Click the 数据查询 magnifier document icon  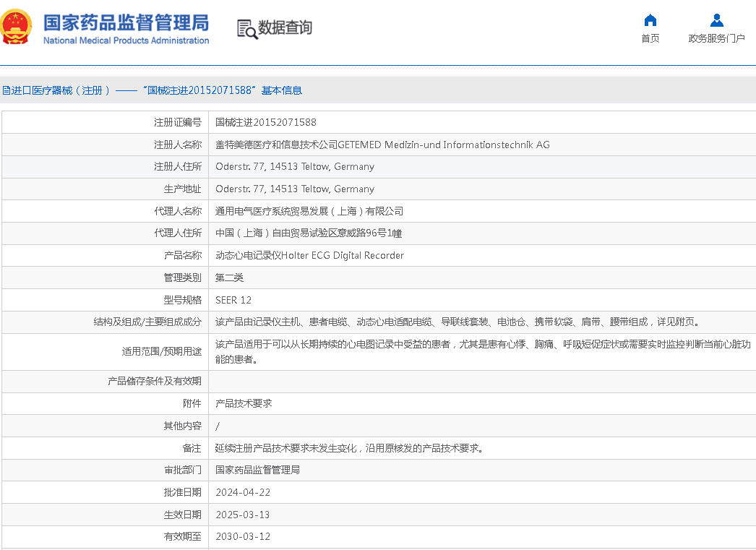247,29
